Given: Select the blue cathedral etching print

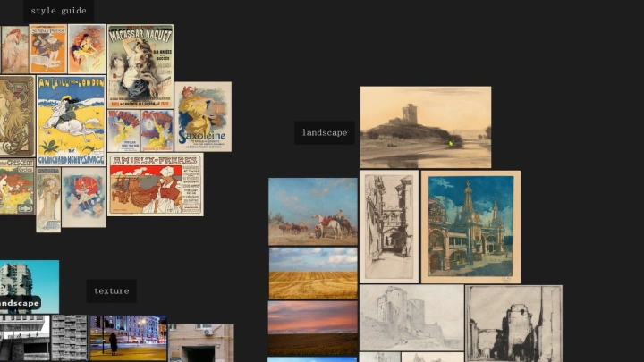Looking at the screenshot, I should [x=470, y=227].
